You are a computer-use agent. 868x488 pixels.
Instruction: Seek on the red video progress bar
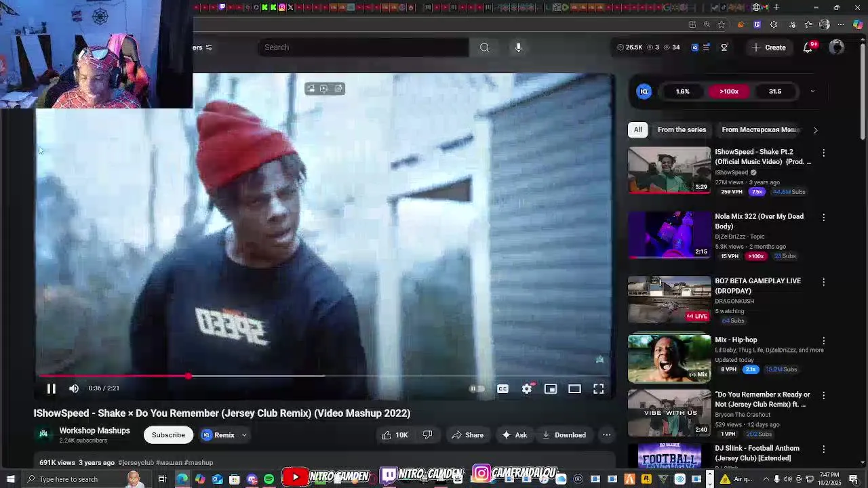326,375
